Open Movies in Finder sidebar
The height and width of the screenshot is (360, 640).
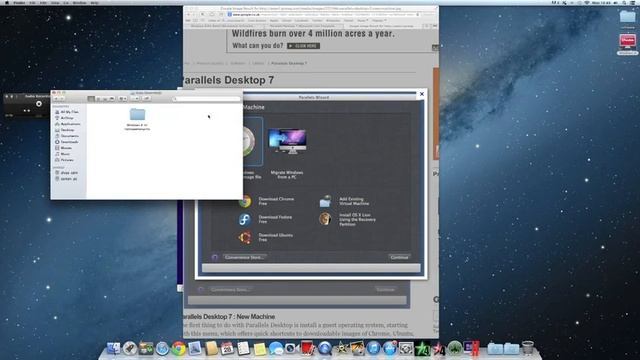click(x=64, y=148)
